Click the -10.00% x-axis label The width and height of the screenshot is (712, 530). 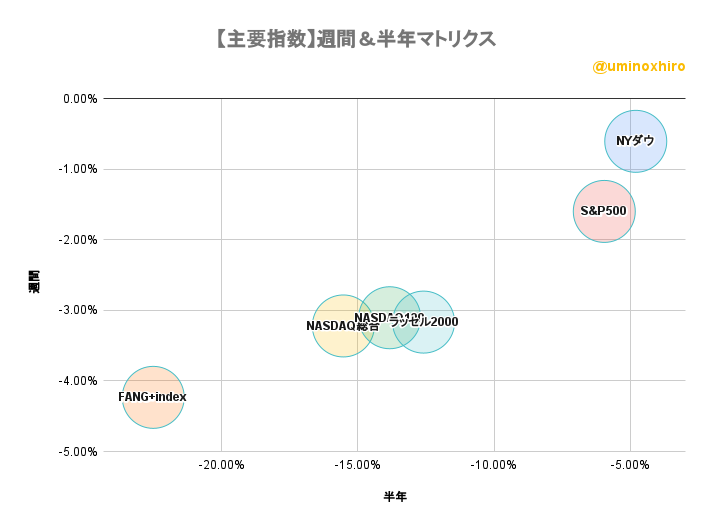coord(494,465)
